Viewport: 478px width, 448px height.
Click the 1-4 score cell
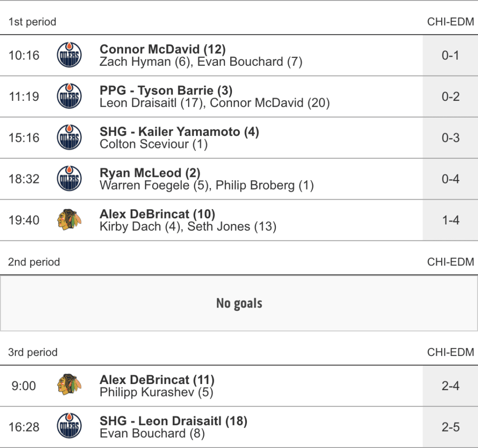(450, 220)
